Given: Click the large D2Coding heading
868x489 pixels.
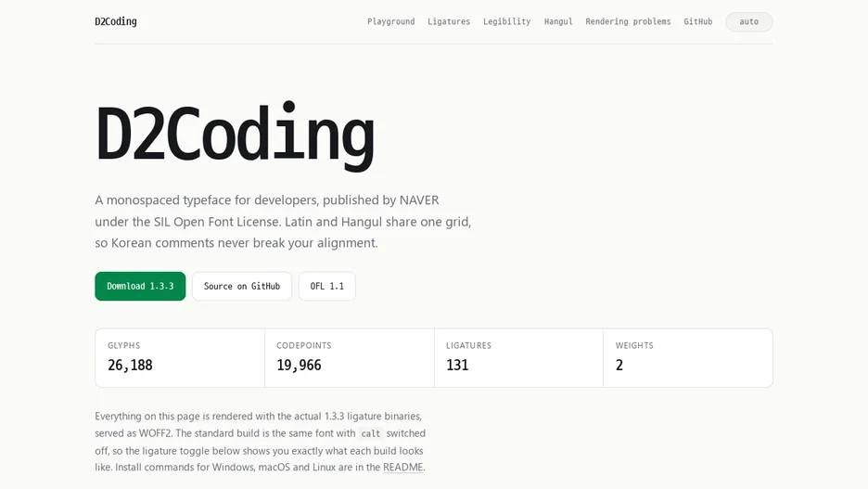Looking at the screenshot, I should pos(235,135).
